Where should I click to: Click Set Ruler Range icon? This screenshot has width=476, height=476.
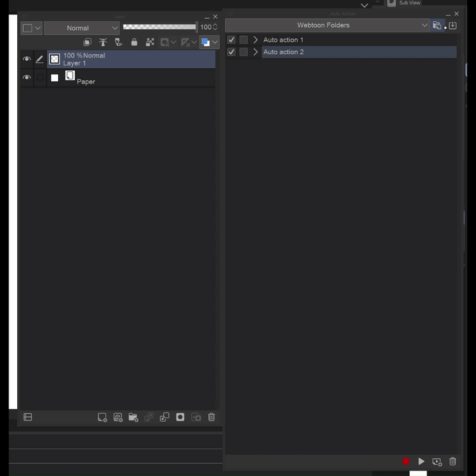185,42
